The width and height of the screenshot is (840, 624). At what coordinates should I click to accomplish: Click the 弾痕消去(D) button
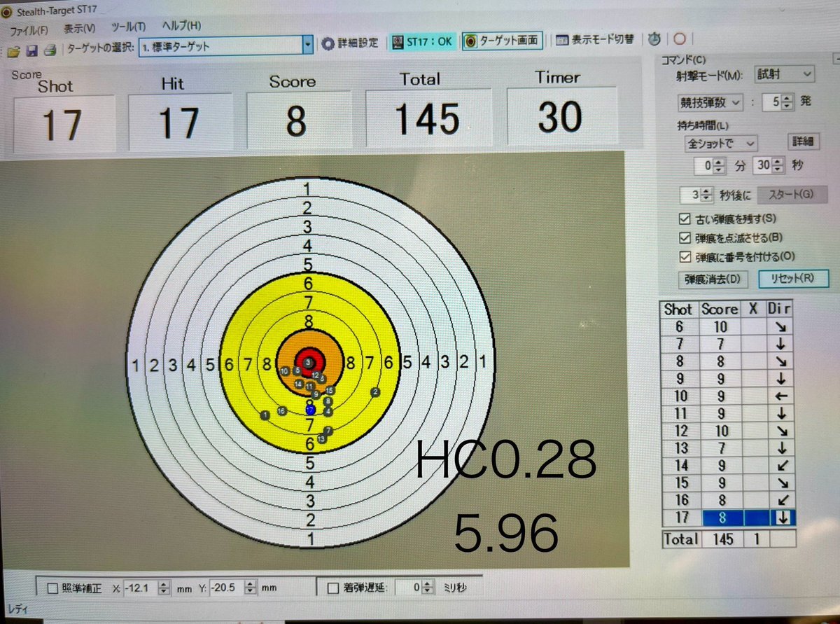click(x=712, y=279)
